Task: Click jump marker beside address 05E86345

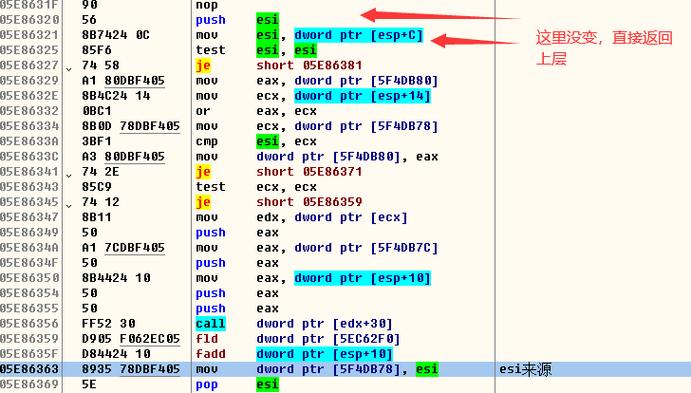Action: point(69,206)
